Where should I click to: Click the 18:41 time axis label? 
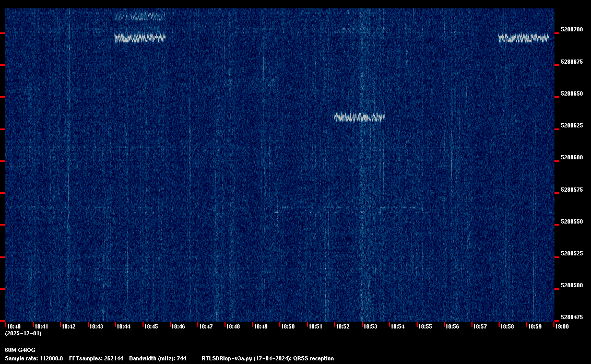click(41, 326)
